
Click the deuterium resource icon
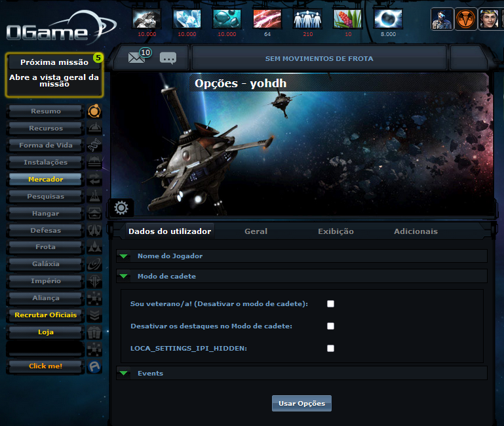click(x=227, y=19)
